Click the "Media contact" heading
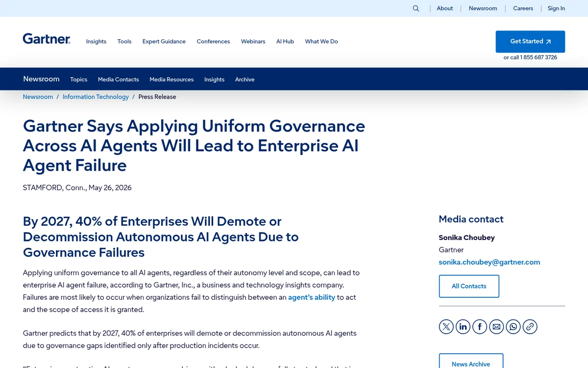 coord(471,219)
